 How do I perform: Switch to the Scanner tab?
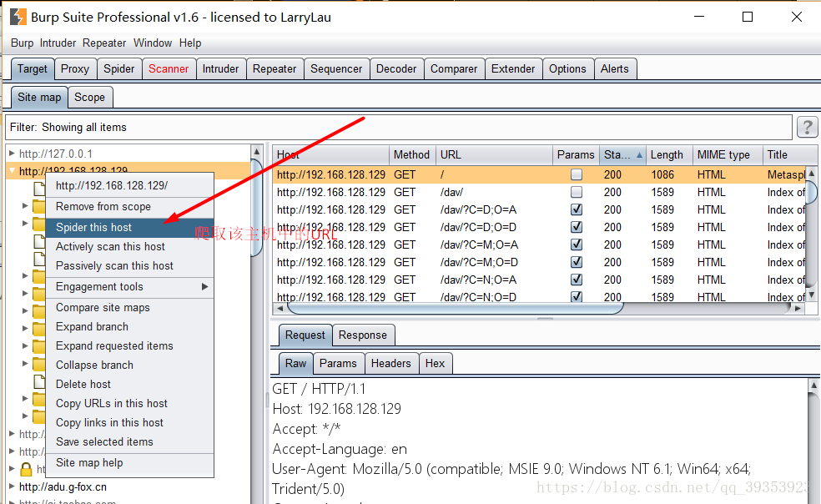pyautogui.click(x=169, y=68)
